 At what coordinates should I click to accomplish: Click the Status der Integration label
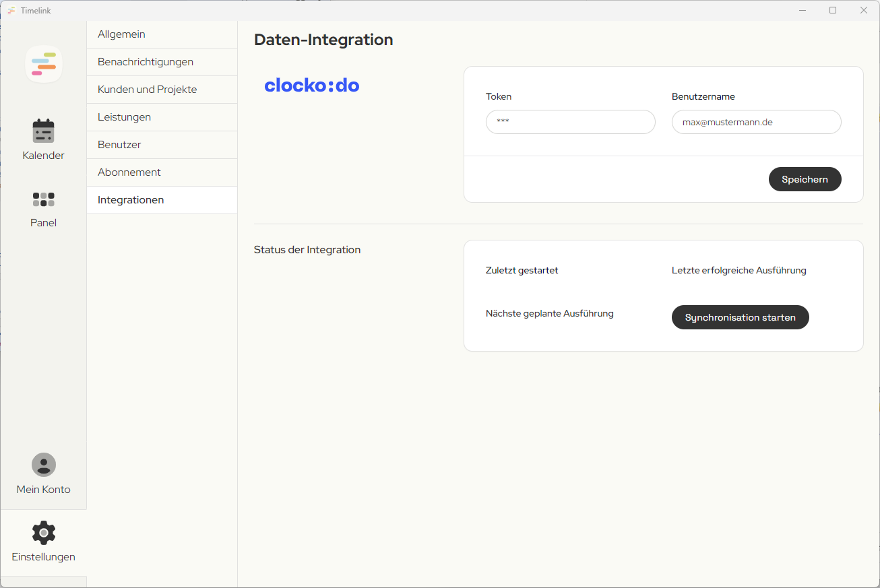pos(307,250)
